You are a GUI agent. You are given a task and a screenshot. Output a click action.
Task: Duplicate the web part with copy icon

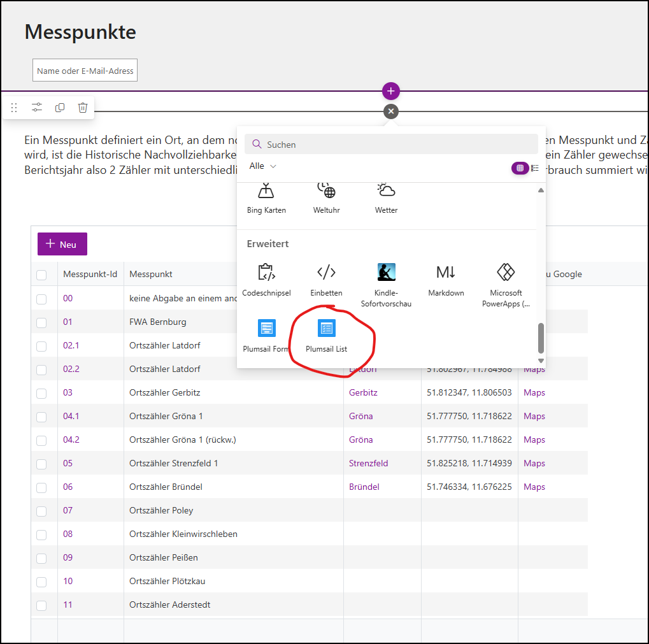60,108
